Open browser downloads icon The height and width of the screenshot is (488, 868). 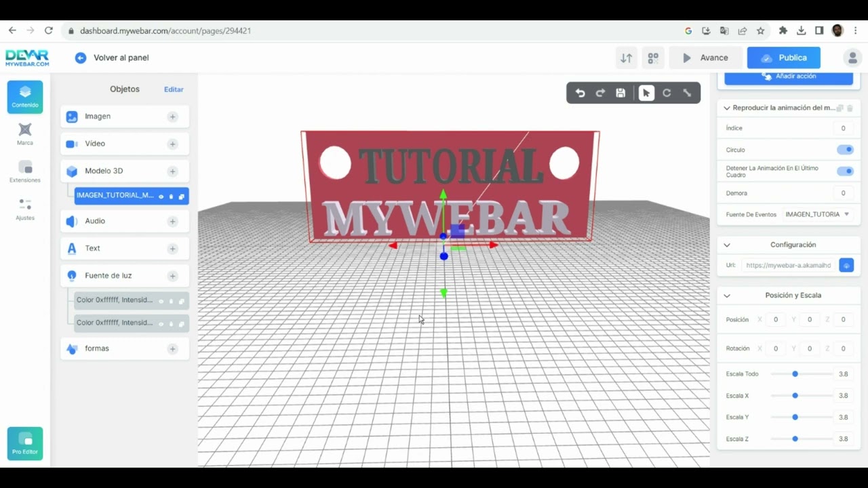click(802, 30)
